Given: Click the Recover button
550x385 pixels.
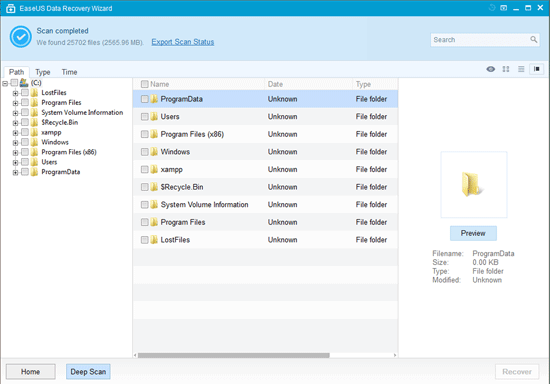Looking at the screenshot, I should [x=517, y=372].
